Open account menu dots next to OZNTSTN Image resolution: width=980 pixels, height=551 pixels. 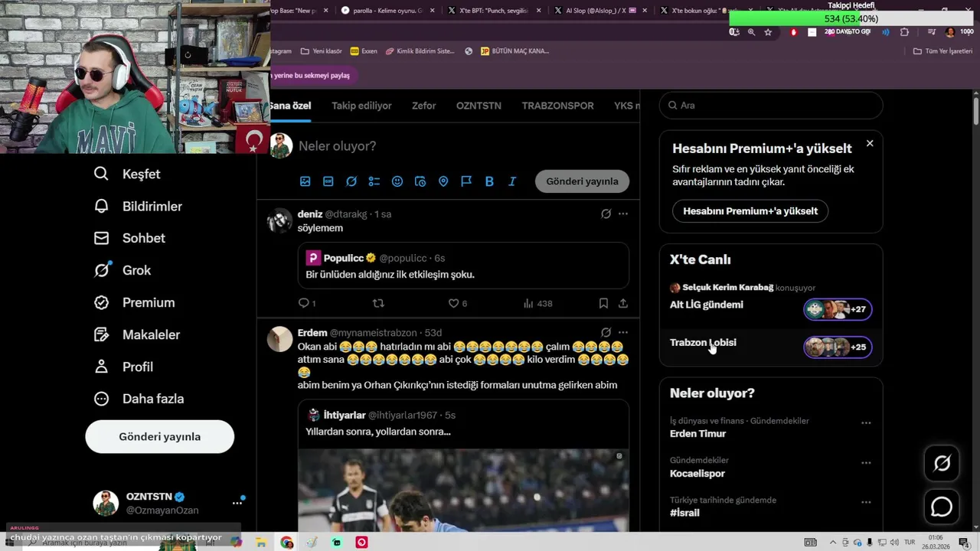click(x=237, y=503)
